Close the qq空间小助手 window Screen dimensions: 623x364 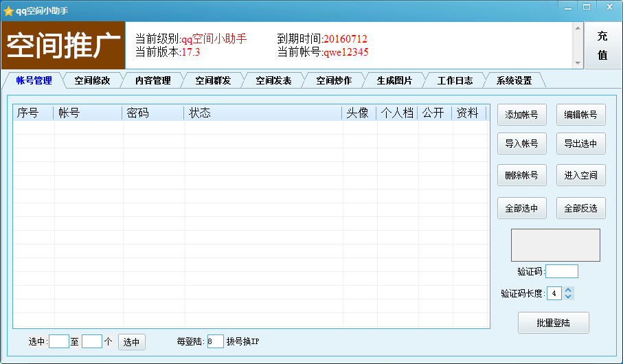609,7
